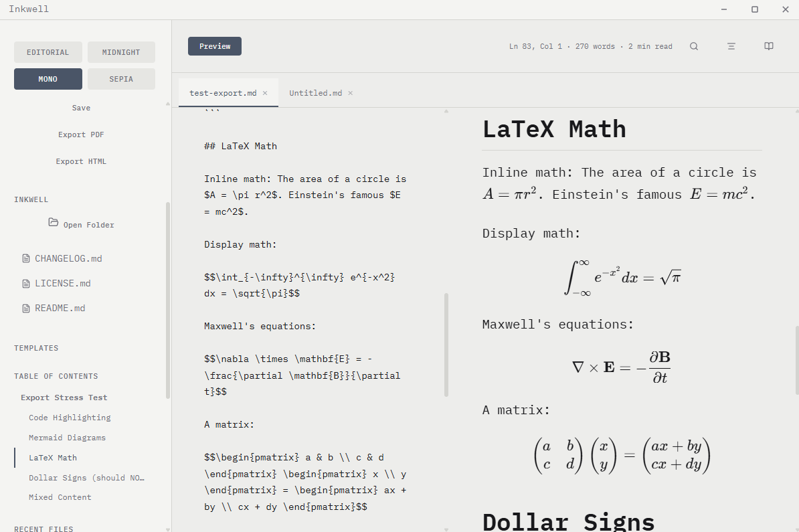Viewport: 799px width, 532px height.
Task: Click the preview pane scrollbar thumb
Action: tap(797, 360)
